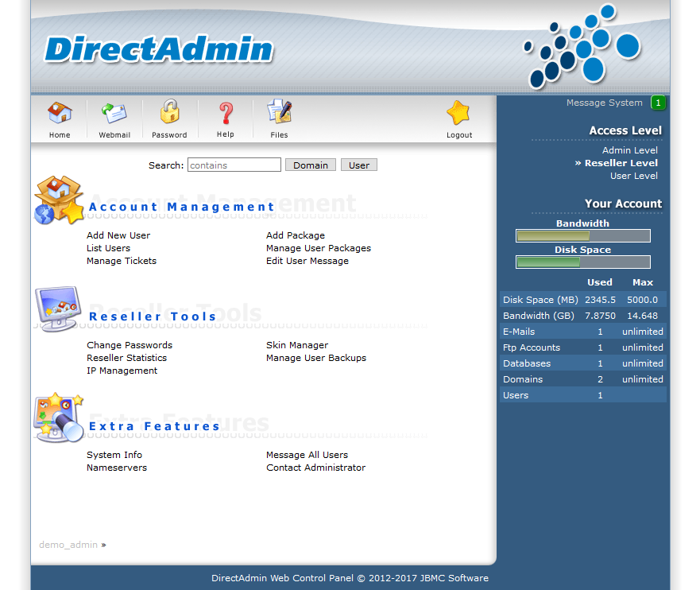Open Manage User Backups
This screenshot has width=700, height=590.
pos(316,358)
